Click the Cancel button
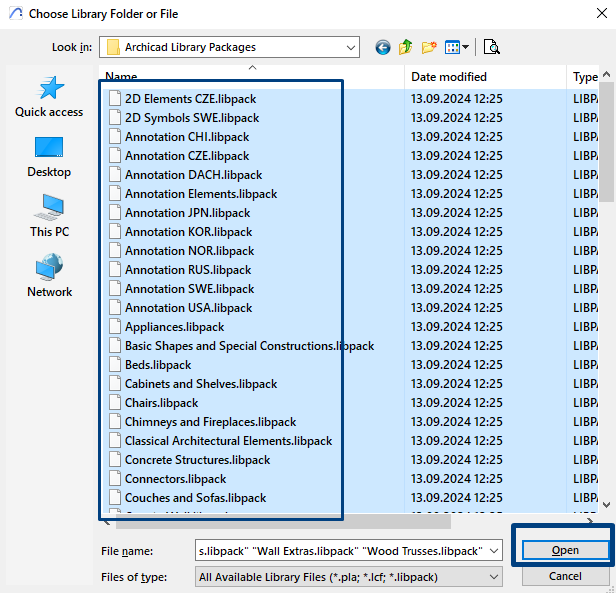 click(565, 576)
